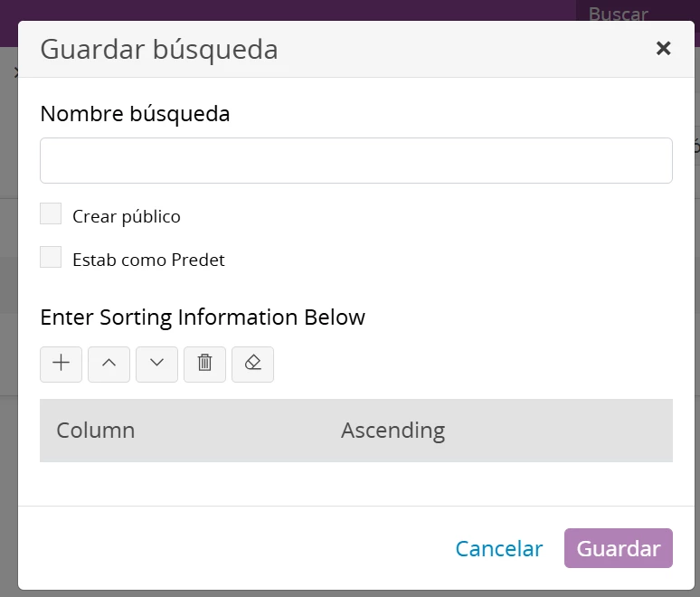Move the sorting row down with the chevron
This screenshot has width=700, height=597.
(156, 364)
